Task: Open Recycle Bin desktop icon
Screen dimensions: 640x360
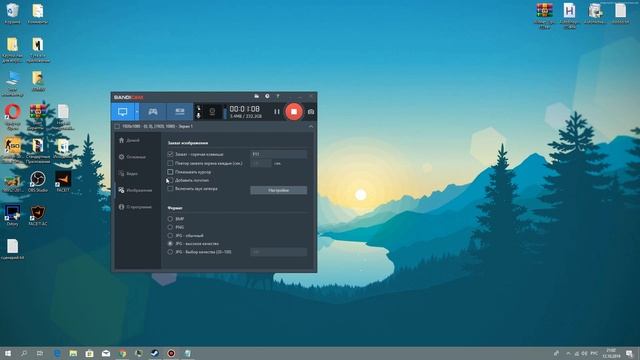Action: click(12, 13)
